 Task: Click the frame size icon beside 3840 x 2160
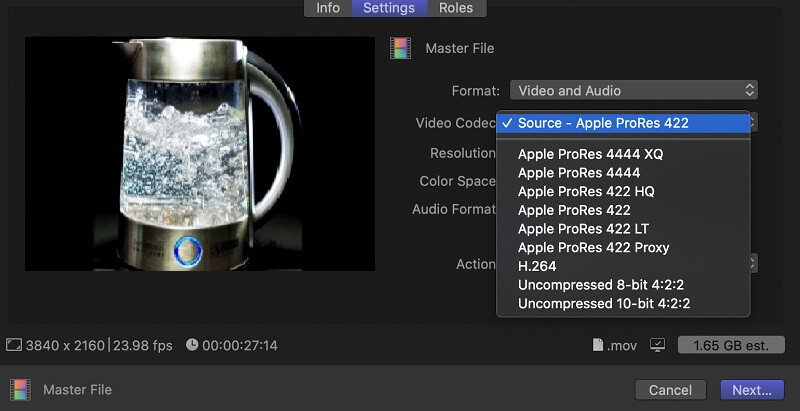point(14,345)
